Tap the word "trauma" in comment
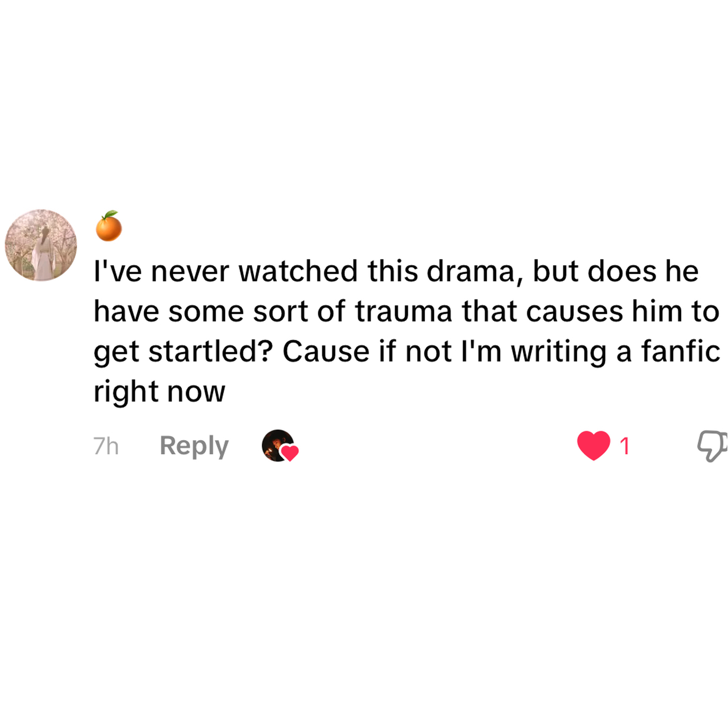This screenshot has height=728, width=728. coord(403,312)
